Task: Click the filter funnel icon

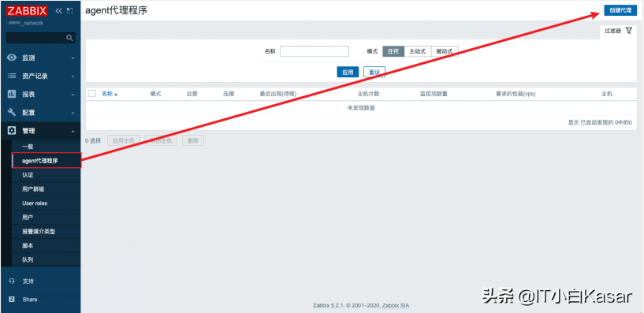Action: (x=629, y=31)
